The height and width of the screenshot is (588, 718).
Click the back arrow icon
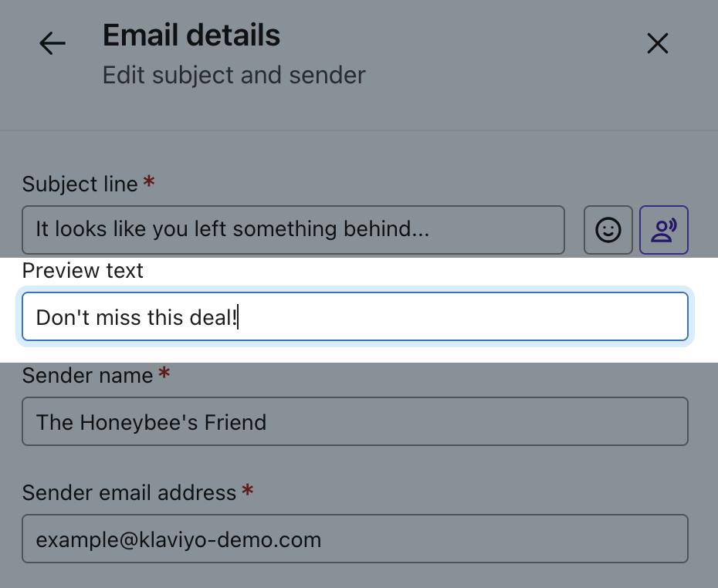(x=52, y=44)
